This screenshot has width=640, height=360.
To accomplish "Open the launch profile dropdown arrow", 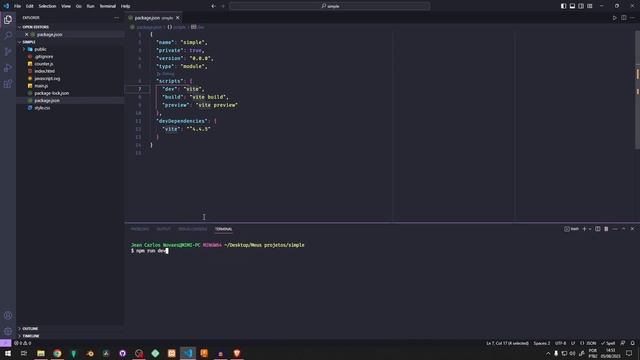I will pos(590,229).
